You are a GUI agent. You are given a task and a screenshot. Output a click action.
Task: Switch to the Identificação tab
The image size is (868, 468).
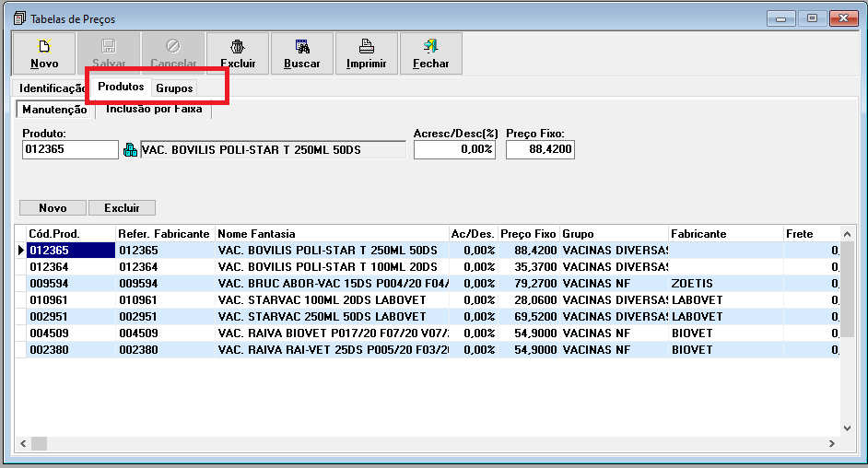tap(52, 88)
